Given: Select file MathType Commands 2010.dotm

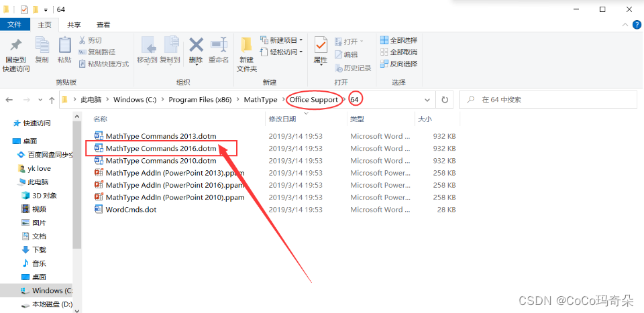Looking at the screenshot, I should coord(161,160).
